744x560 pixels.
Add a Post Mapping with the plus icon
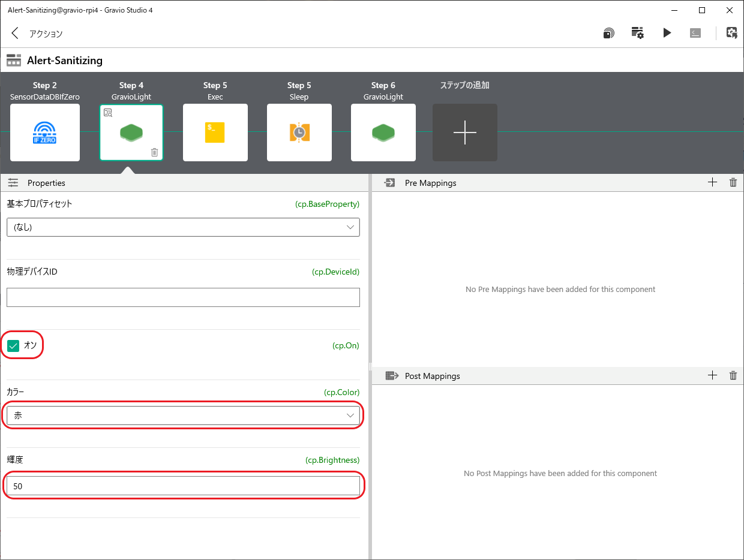[712, 375]
